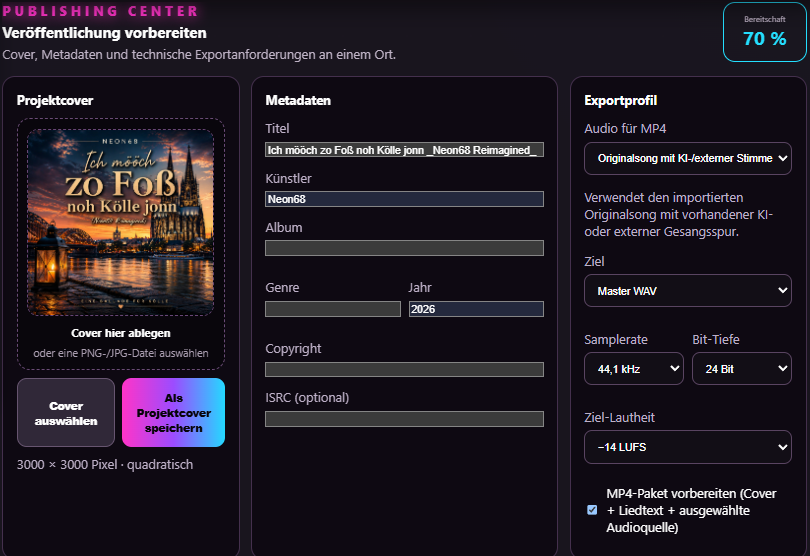Click the Exportprofil panel heading
Image resolution: width=810 pixels, height=556 pixels.
(620, 101)
